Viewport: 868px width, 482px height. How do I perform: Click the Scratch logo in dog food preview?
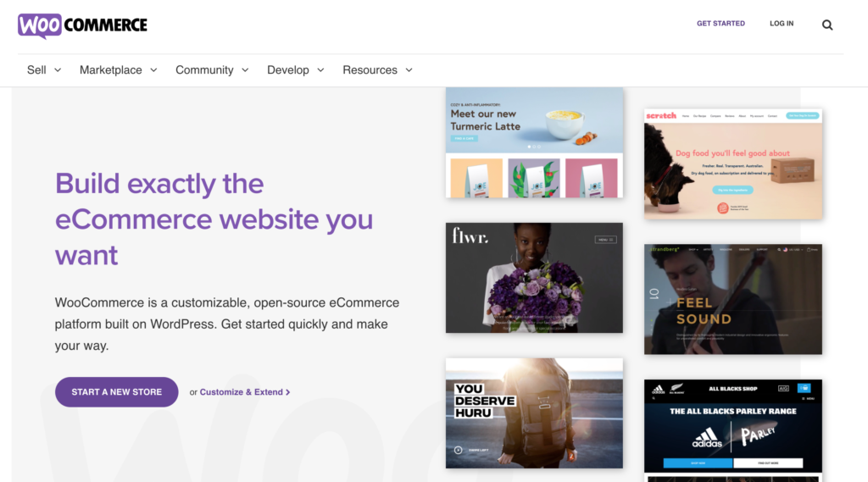click(661, 115)
